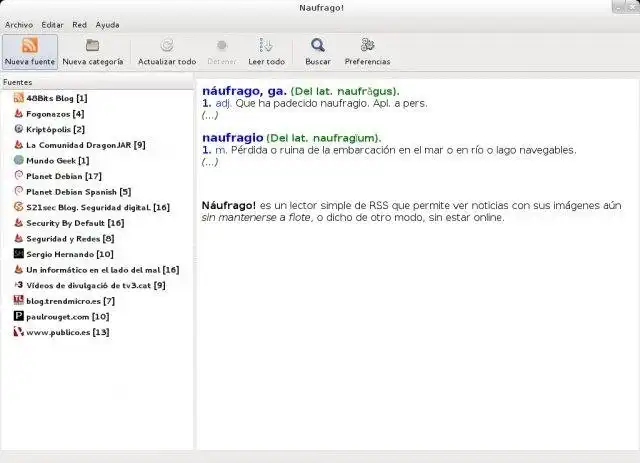This screenshot has height=463, width=640.
Task: Click the Kriptópolis feed icon
Action: [x=19, y=129]
